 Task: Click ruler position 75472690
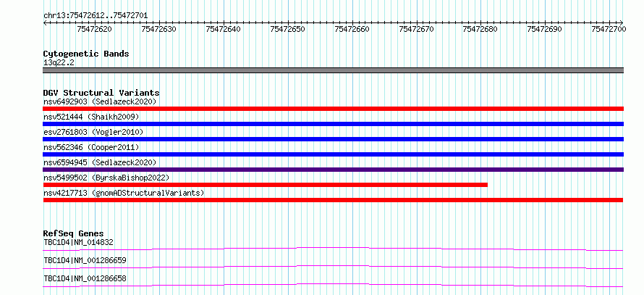click(545, 29)
